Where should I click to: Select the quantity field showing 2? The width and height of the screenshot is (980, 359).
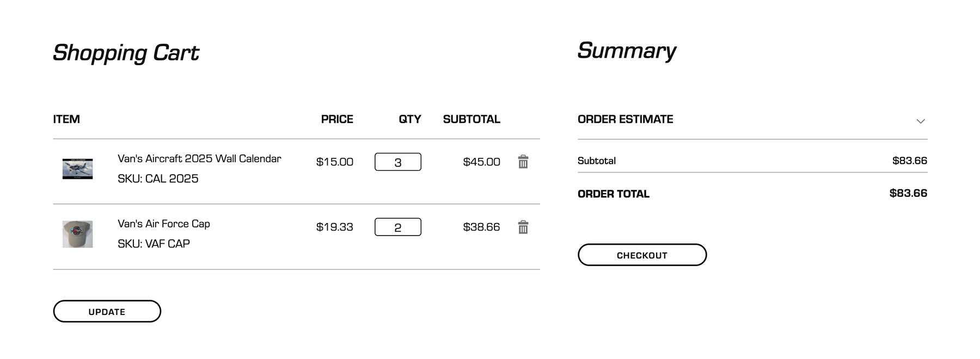click(x=398, y=227)
